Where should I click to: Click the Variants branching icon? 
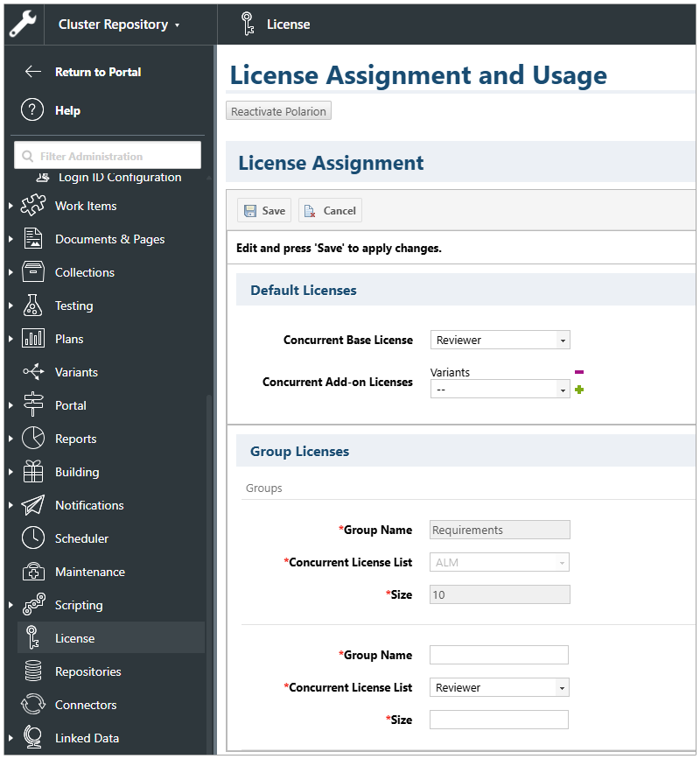click(x=33, y=372)
